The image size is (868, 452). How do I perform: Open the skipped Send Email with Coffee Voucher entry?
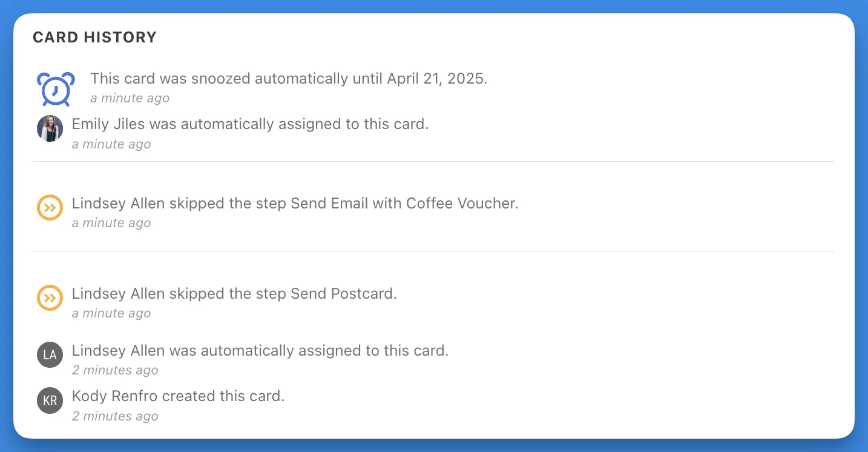click(295, 204)
